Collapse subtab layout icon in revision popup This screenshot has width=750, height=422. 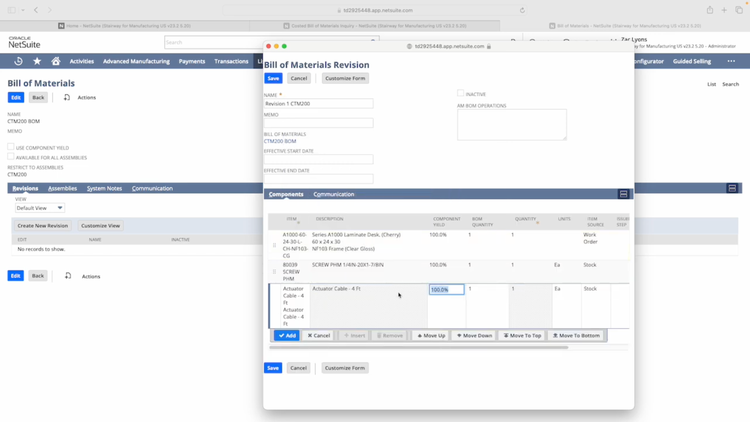(623, 194)
